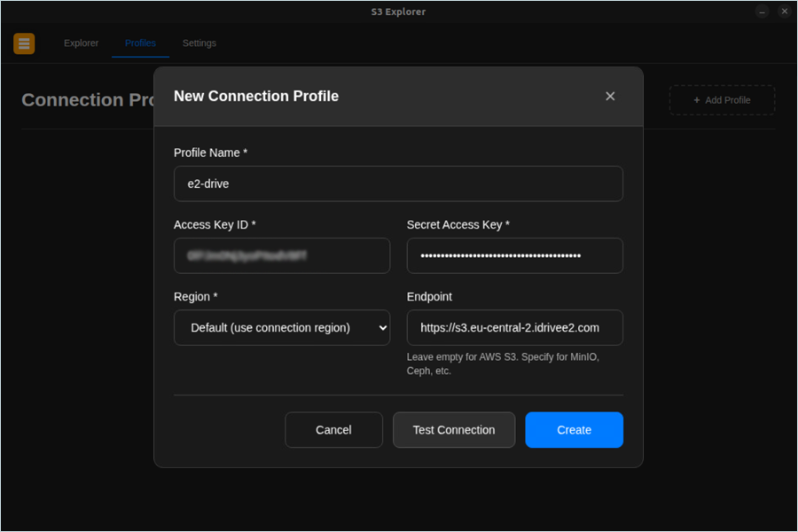Cancel the new profile creation
Image resolution: width=798 pixels, height=532 pixels.
[333, 430]
